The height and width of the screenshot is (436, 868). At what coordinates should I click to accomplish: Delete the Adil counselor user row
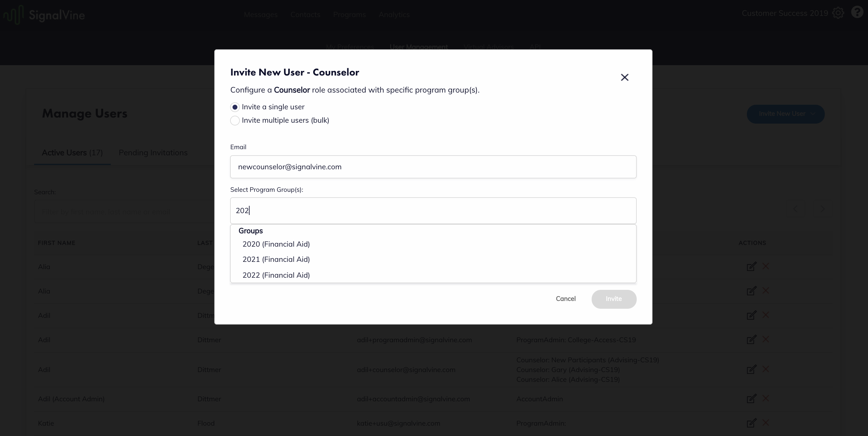point(765,369)
